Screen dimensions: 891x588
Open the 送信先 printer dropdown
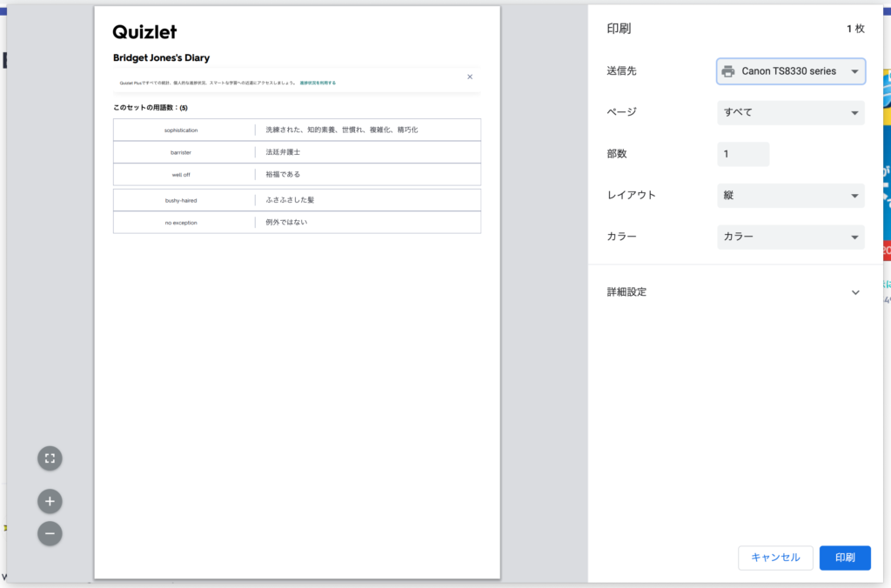[791, 71]
